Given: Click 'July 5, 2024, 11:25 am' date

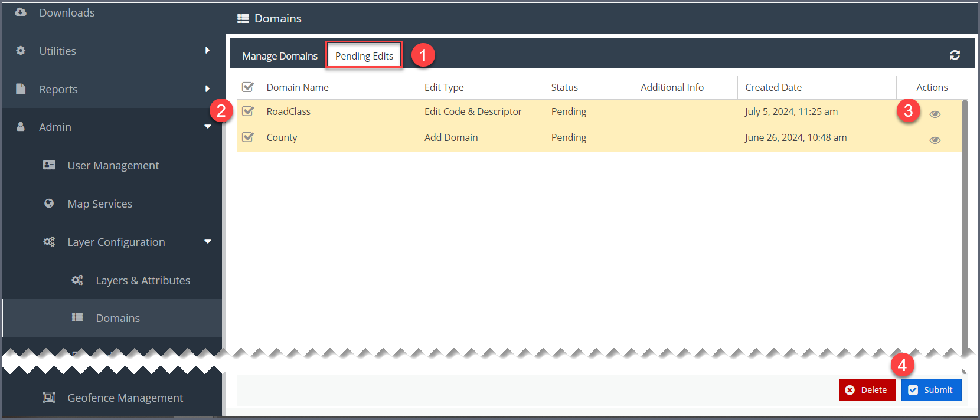Looking at the screenshot, I should 791,111.
